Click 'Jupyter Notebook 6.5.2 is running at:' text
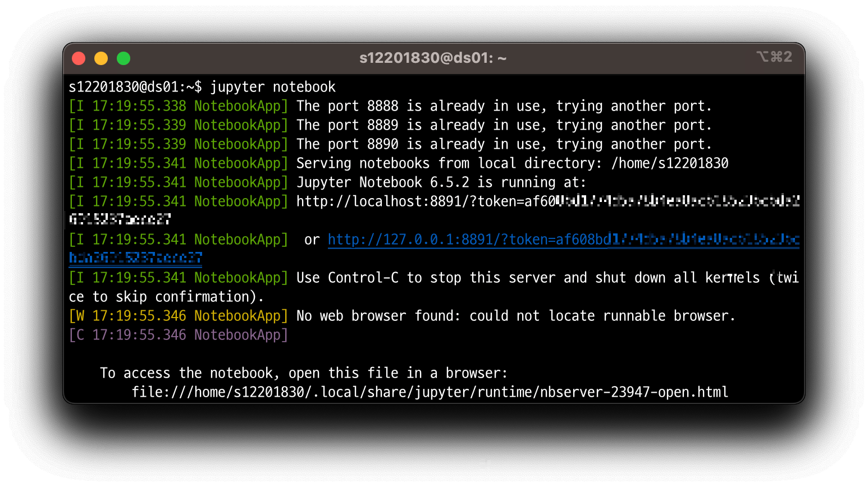The width and height of the screenshot is (868, 487). (x=441, y=182)
